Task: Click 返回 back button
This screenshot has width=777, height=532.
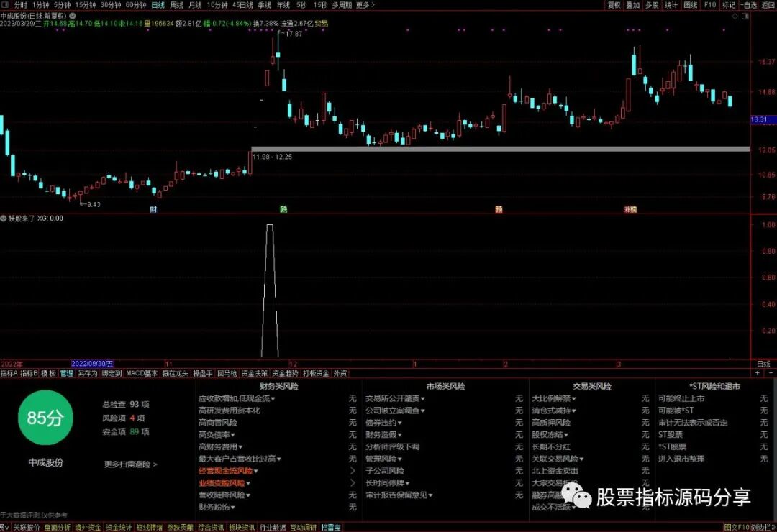Action: click(x=768, y=5)
